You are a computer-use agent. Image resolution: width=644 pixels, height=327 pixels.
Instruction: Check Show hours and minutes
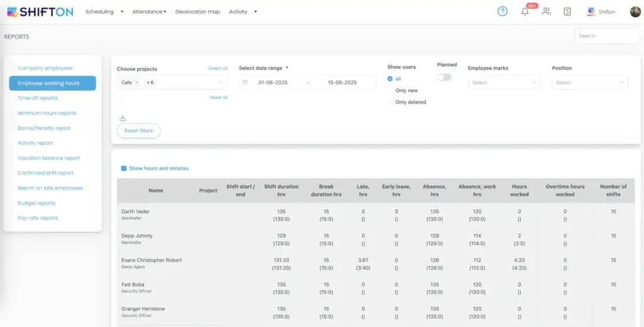124,169
